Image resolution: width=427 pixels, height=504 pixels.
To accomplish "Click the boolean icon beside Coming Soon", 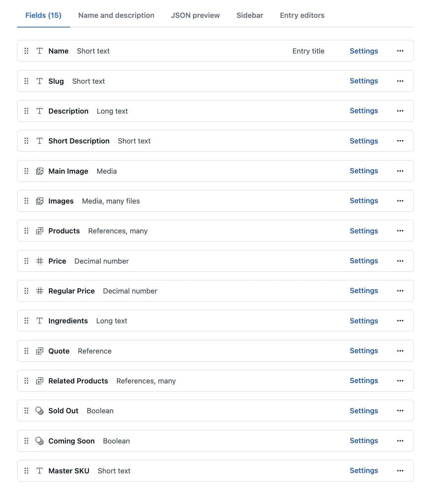I will (x=40, y=441).
